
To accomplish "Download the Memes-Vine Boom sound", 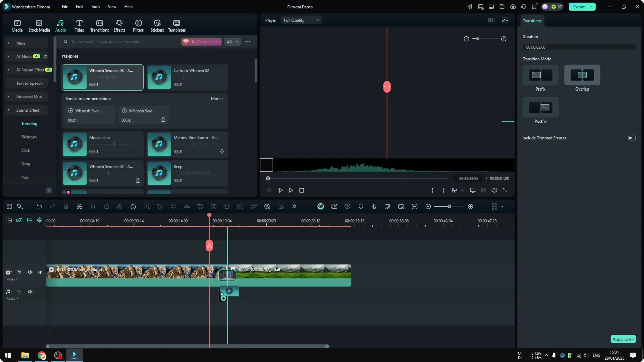I will (222, 152).
